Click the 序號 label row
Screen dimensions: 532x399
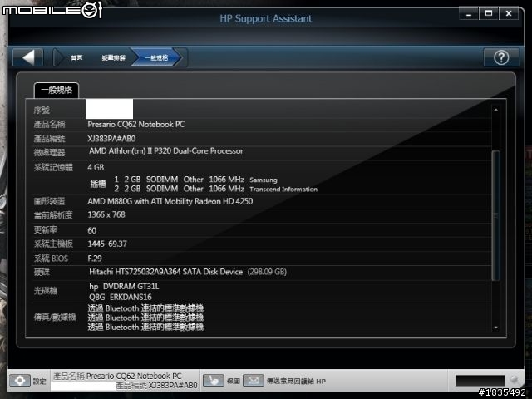[42, 111]
